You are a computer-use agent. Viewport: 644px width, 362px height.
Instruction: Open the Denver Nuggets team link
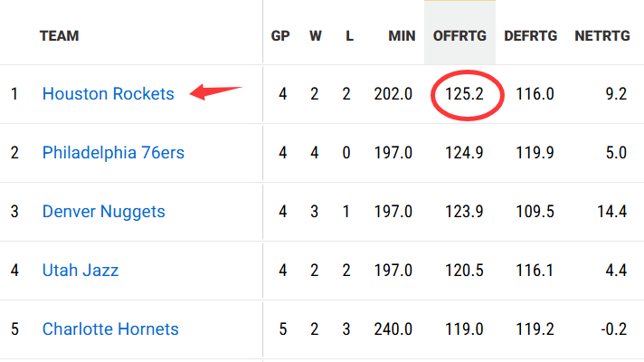point(103,212)
